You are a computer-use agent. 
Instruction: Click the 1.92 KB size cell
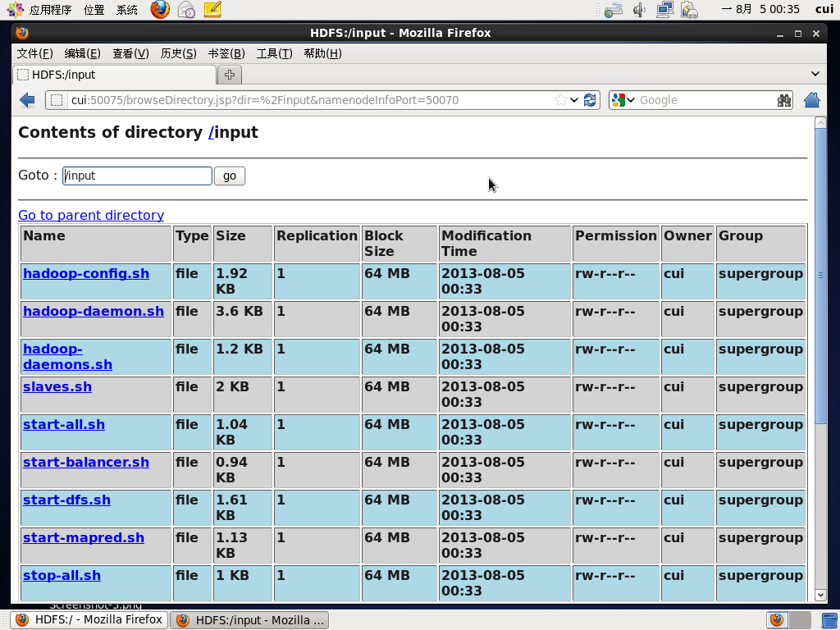(x=243, y=281)
